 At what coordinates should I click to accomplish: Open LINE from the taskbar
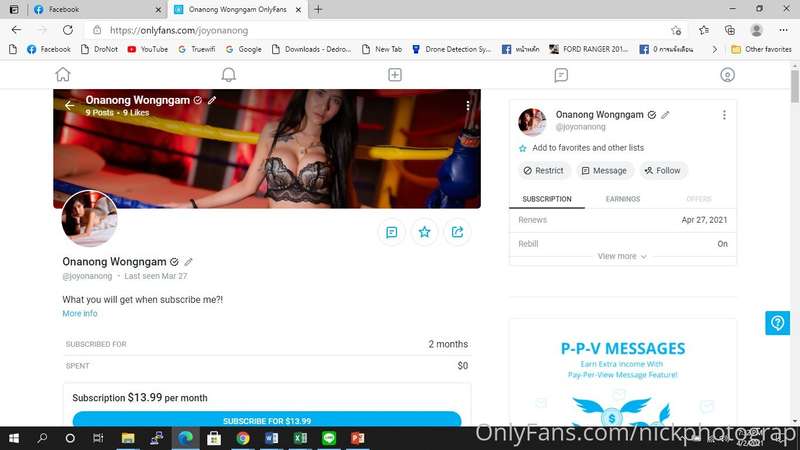(329, 438)
